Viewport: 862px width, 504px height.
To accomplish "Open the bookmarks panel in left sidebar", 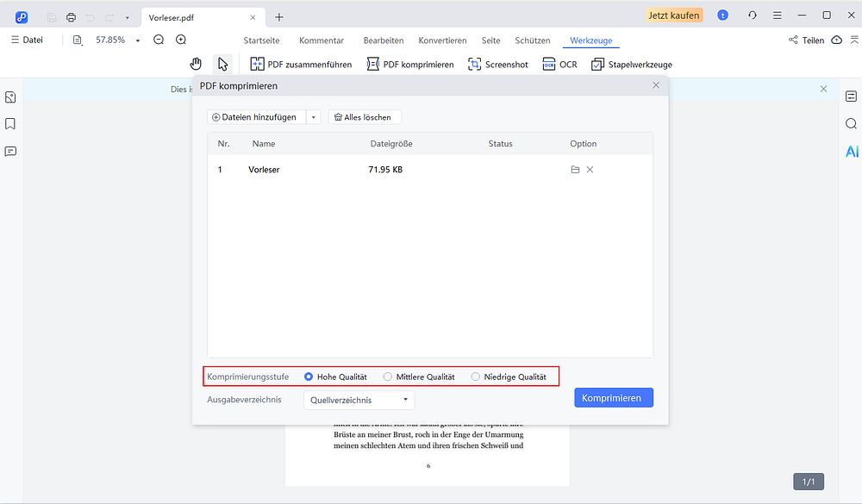I will pyautogui.click(x=10, y=124).
